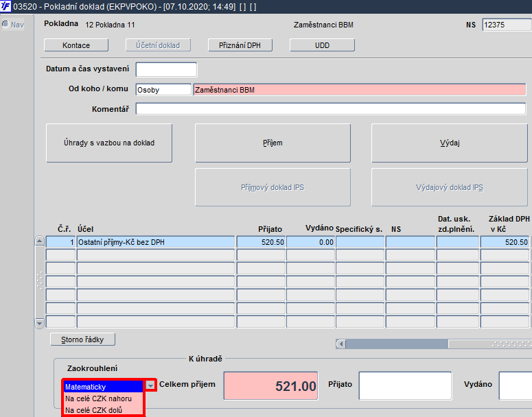The image size is (532, 417).
Task: Click Základ DPH cell 520.50
Action: click(x=505, y=242)
